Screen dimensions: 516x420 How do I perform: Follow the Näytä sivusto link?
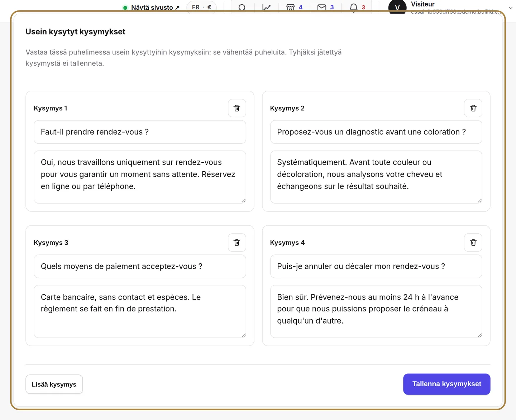[152, 8]
